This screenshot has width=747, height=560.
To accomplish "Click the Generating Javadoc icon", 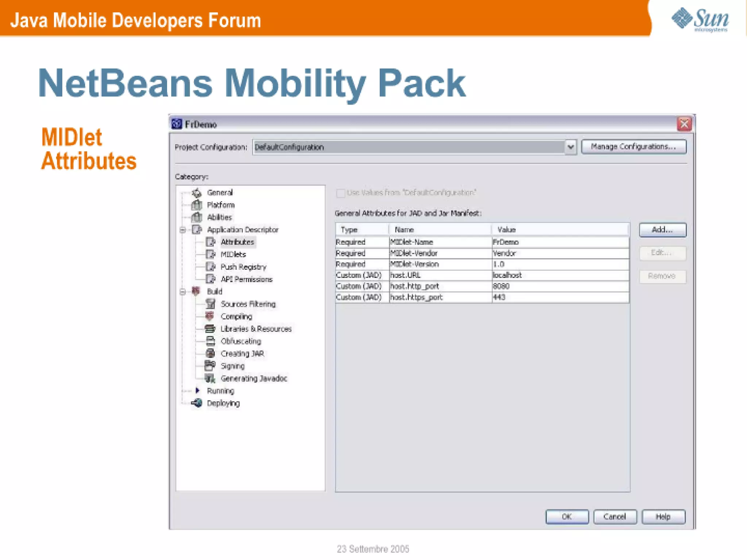I will [x=210, y=378].
